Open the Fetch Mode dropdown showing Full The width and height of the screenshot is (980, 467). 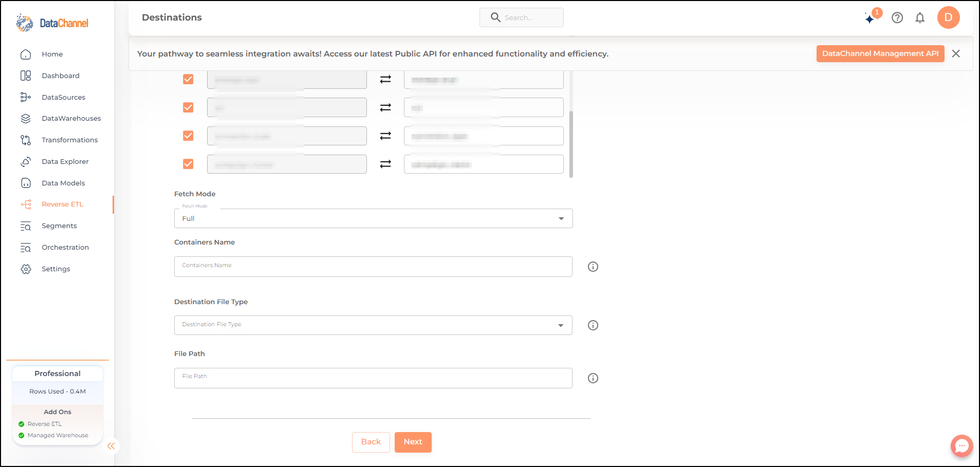coord(374,218)
